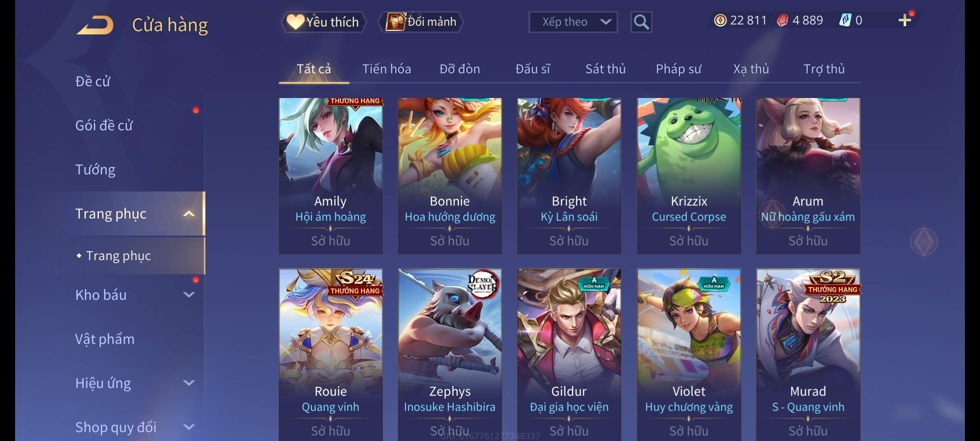
Task: Switch to the Pháp sư tab
Action: 678,69
